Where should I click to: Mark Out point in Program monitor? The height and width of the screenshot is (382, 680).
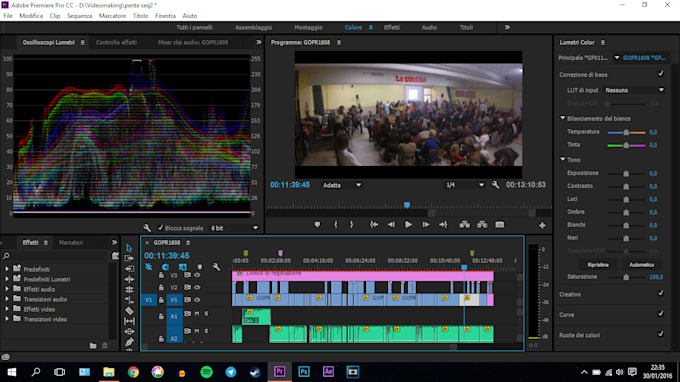point(352,225)
